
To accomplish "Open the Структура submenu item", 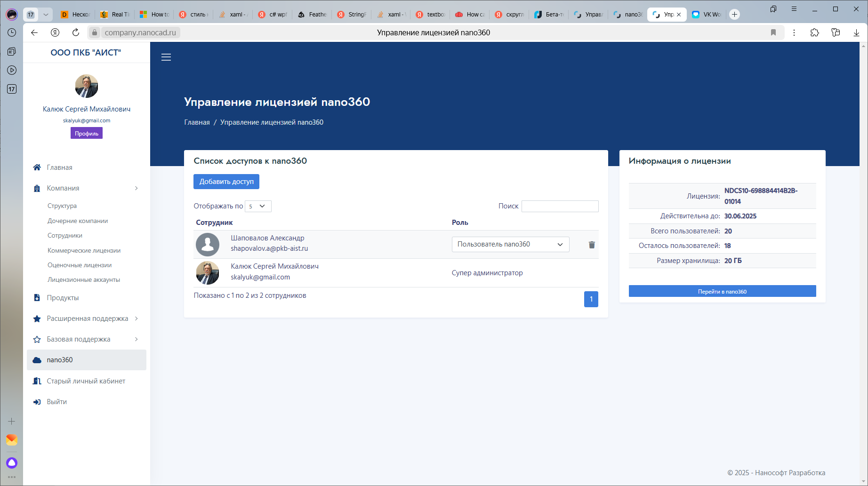I will pos(62,206).
